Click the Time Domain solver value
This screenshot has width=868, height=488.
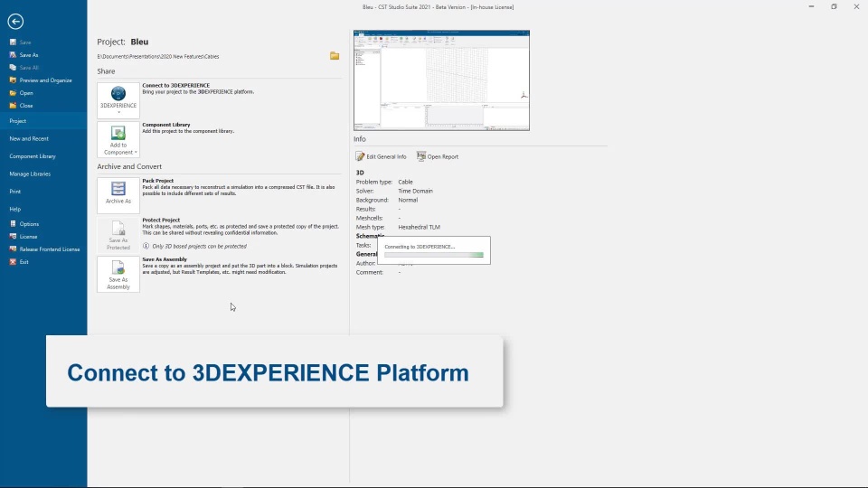(x=415, y=191)
